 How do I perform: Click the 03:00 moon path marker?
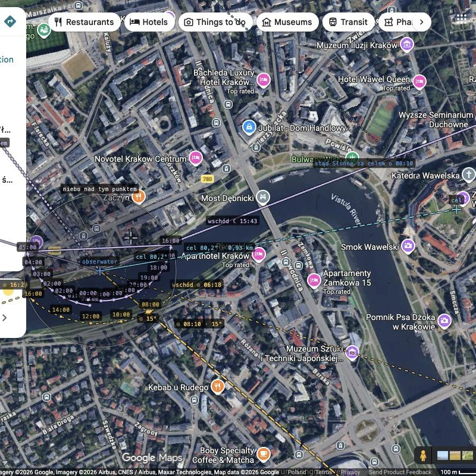point(42,274)
